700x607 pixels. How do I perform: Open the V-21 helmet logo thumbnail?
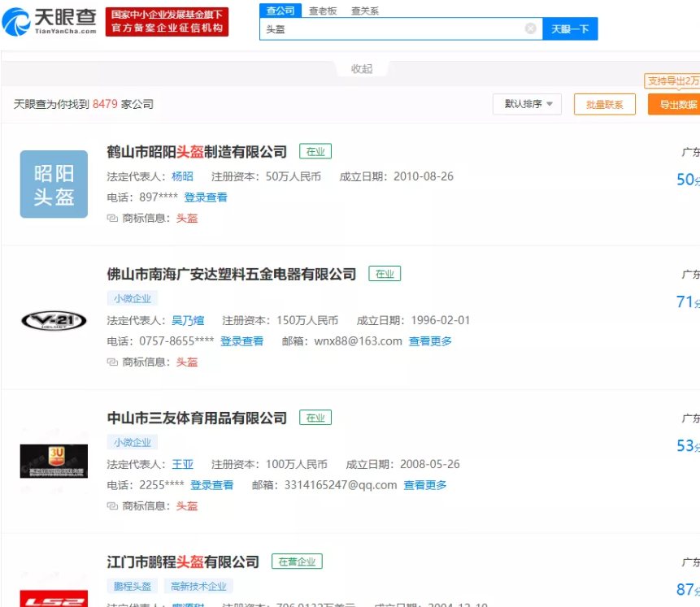(54, 320)
